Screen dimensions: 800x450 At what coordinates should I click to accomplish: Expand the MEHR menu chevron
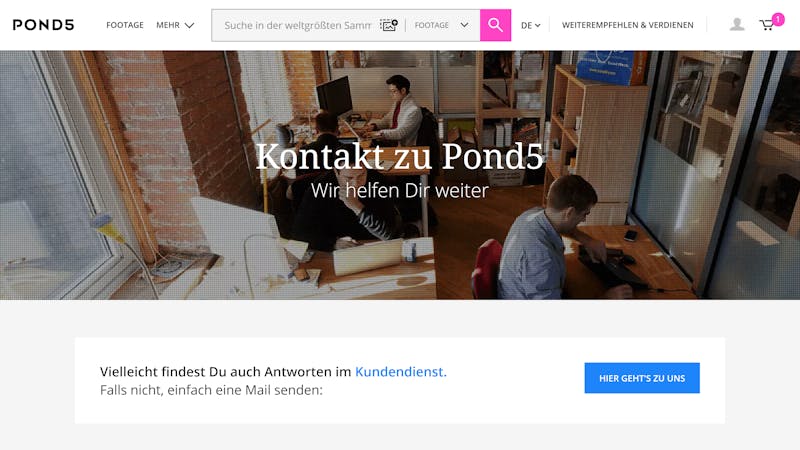(189, 25)
